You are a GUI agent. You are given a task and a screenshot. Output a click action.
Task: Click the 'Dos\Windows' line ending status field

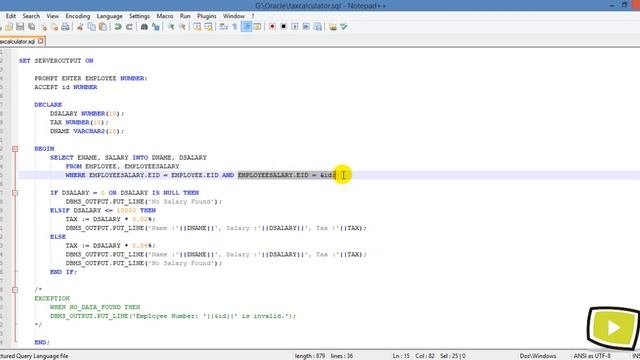[x=538, y=356]
